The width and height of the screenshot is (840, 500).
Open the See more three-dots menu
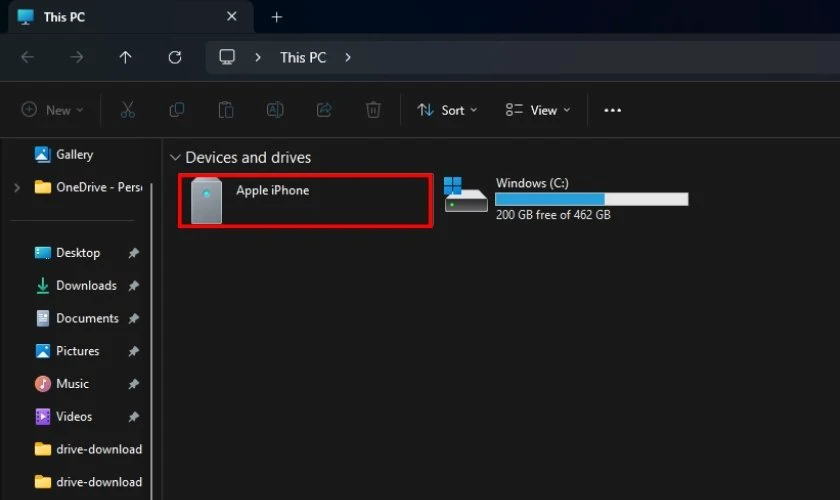[612, 110]
